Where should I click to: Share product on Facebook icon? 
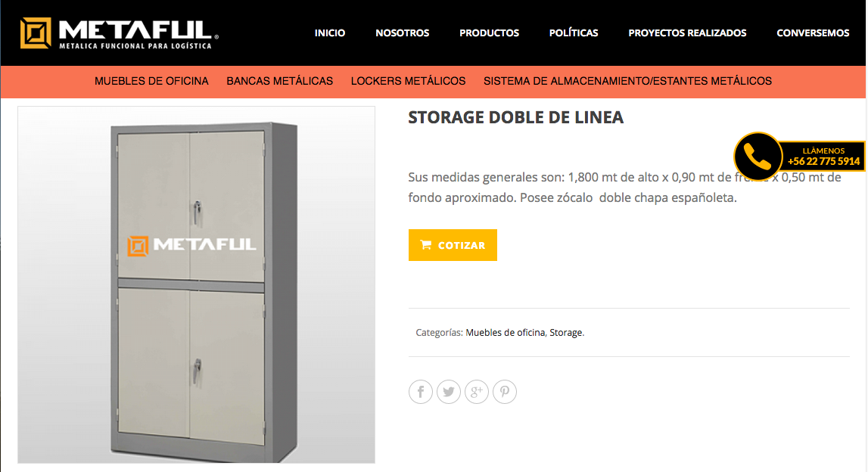421,392
